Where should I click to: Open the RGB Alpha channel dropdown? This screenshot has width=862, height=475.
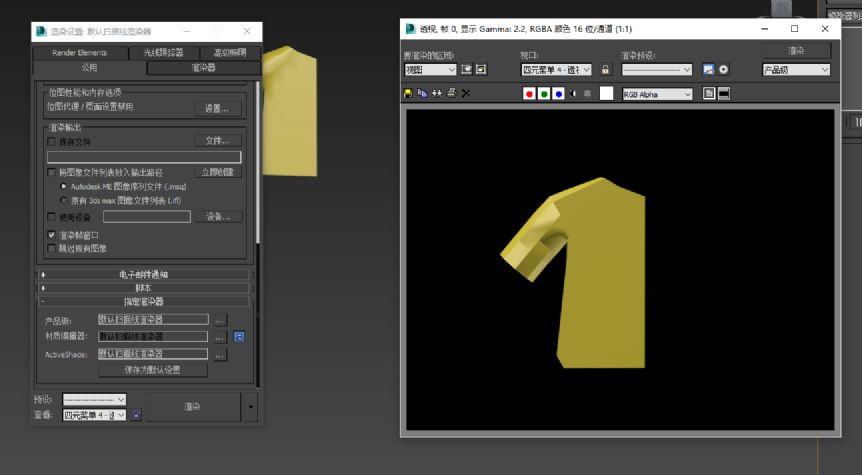tap(657, 95)
